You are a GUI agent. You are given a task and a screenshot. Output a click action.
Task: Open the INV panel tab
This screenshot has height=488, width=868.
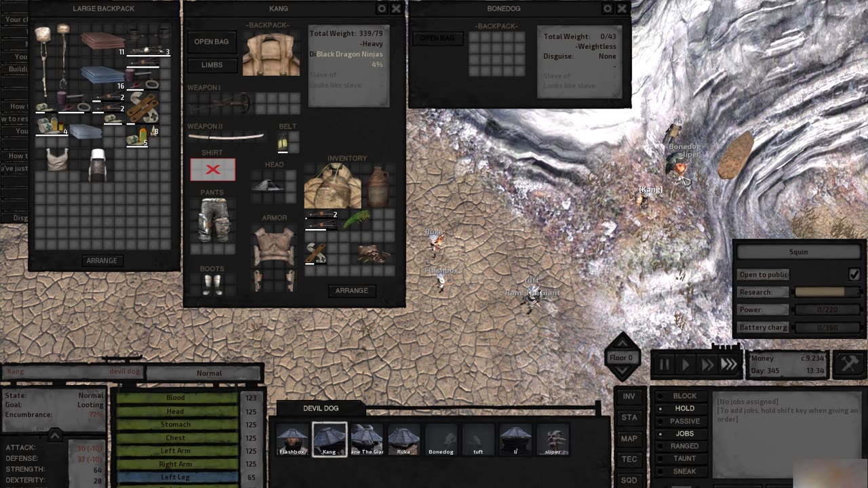(629, 396)
